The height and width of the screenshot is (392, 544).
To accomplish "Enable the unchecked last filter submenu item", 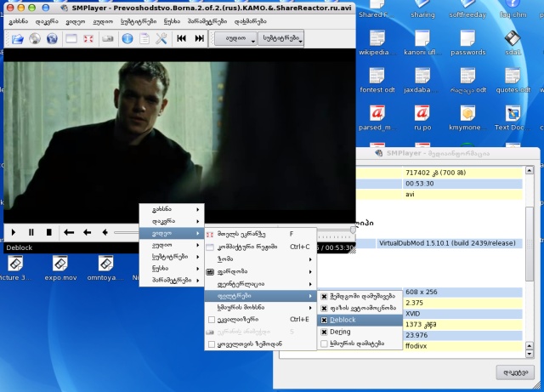I will (360, 344).
